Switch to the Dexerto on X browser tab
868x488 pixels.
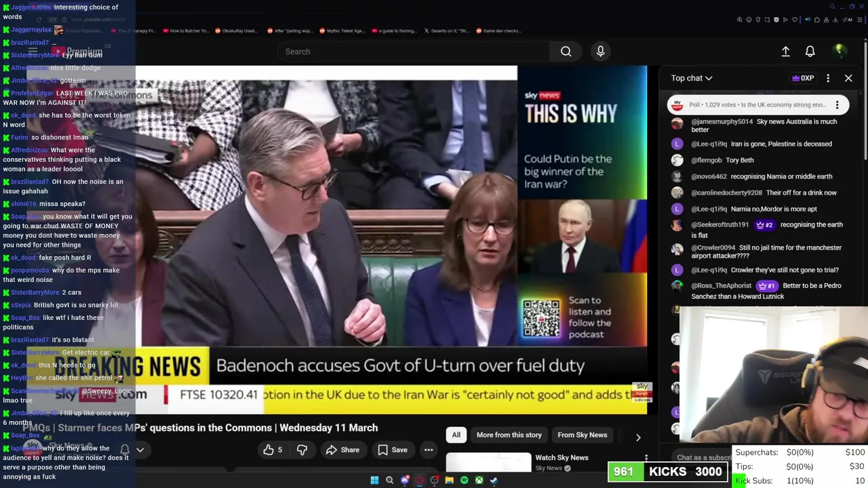[x=448, y=30]
